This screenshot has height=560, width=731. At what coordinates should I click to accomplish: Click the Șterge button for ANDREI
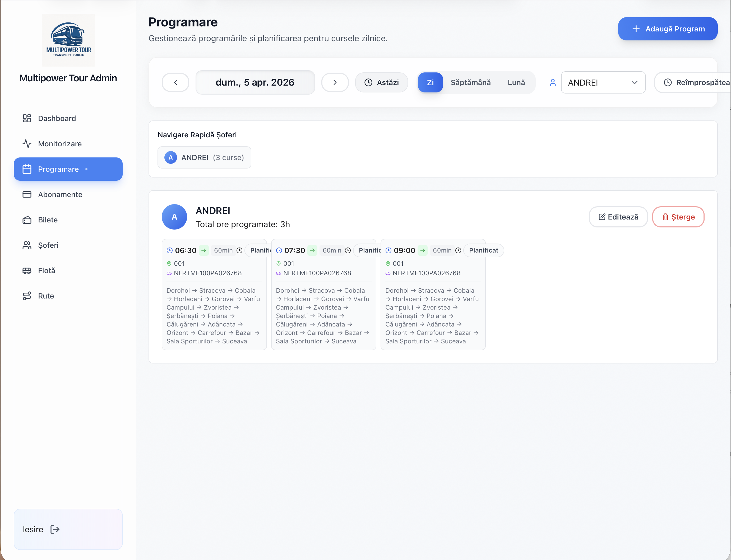coord(678,217)
